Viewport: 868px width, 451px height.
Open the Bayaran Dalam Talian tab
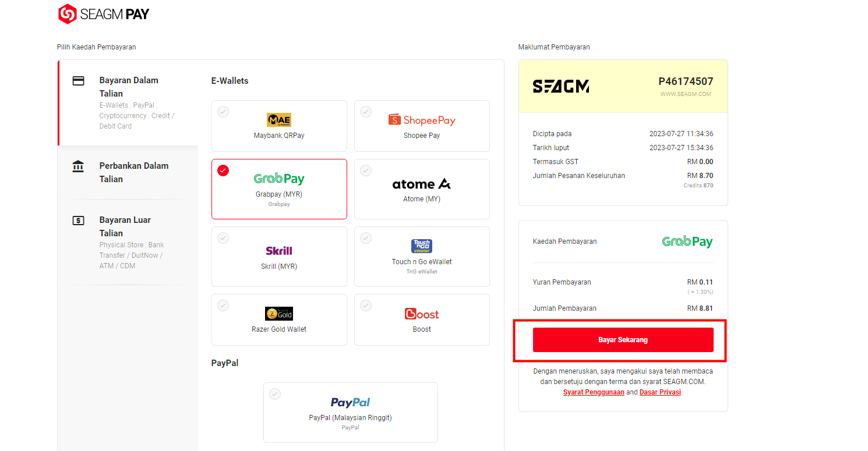[128, 102]
